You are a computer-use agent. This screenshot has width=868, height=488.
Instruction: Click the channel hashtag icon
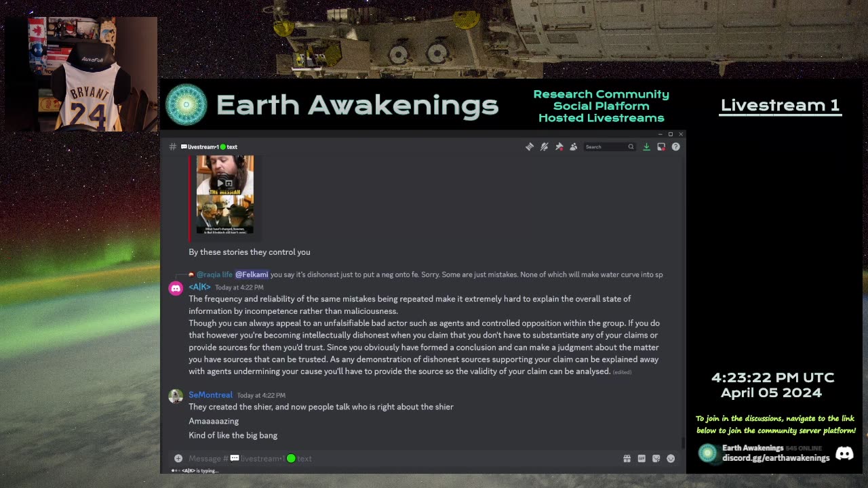click(x=173, y=146)
